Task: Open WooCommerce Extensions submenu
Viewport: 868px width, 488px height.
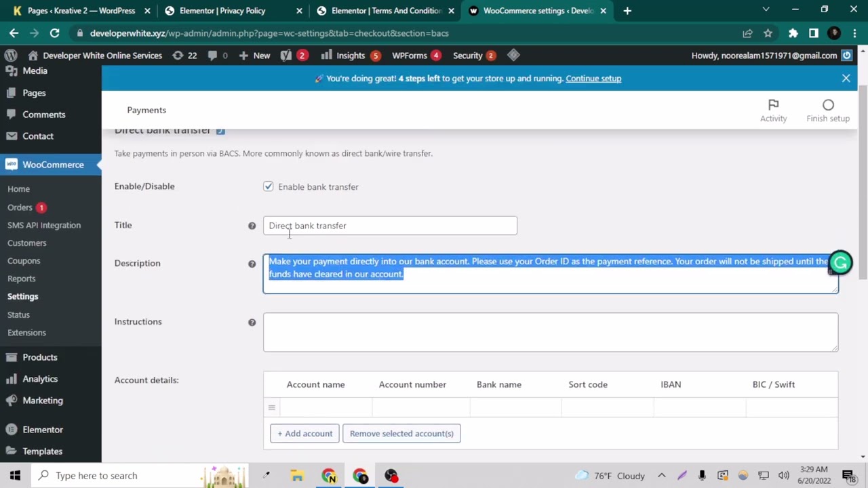Action: click(x=27, y=333)
